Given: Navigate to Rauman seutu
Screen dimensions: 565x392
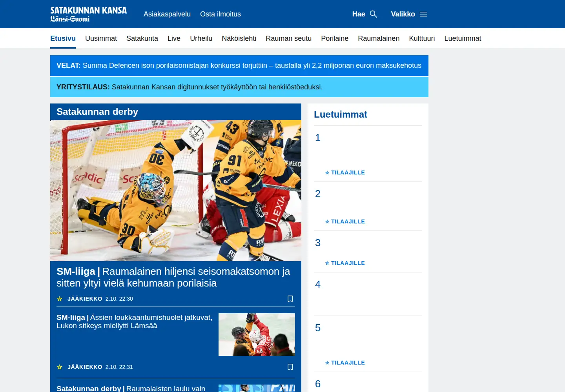Looking at the screenshot, I should [x=288, y=38].
